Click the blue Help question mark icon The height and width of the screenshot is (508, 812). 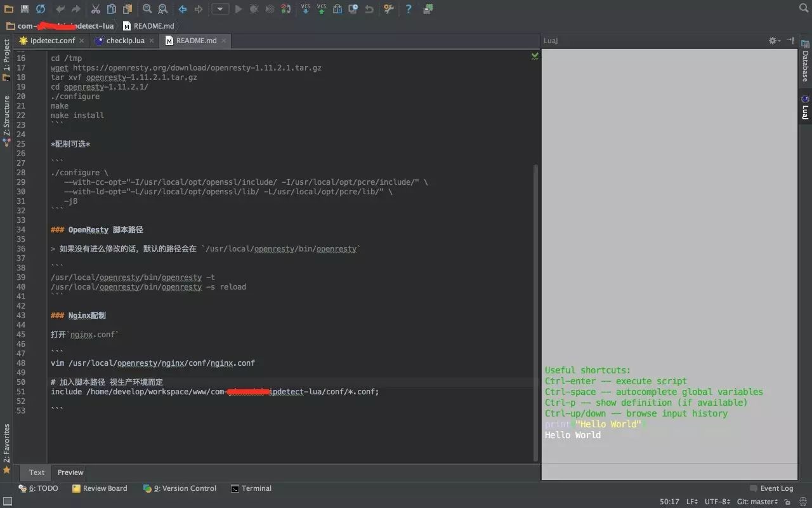(x=409, y=9)
